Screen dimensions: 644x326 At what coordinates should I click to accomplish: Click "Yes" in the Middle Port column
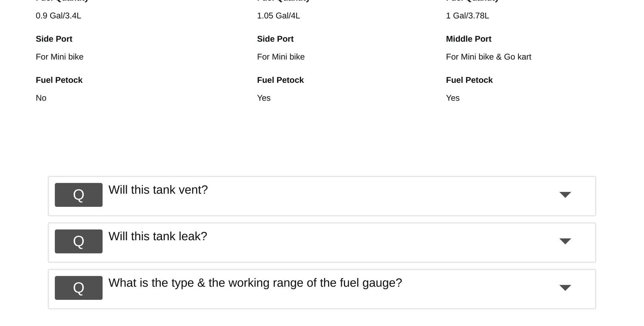pyautogui.click(x=453, y=98)
